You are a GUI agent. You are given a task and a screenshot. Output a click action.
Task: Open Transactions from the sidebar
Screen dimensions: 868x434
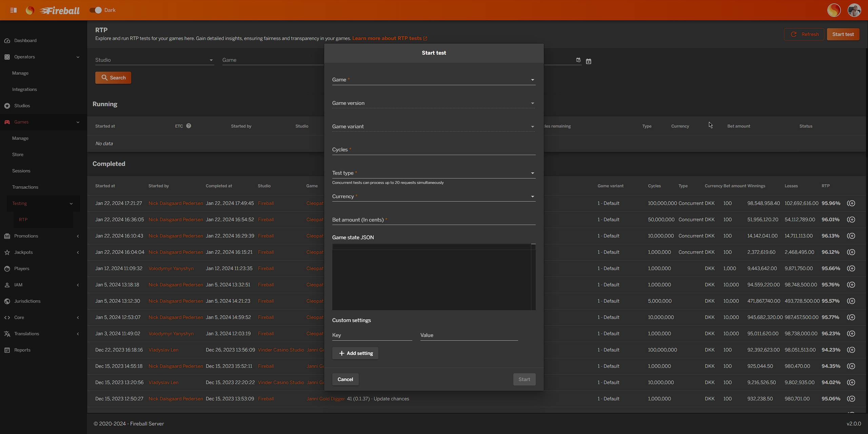coord(25,187)
